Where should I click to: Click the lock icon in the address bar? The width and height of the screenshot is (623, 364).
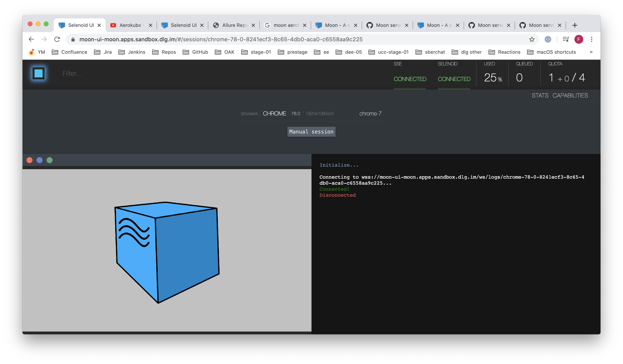pyautogui.click(x=73, y=39)
